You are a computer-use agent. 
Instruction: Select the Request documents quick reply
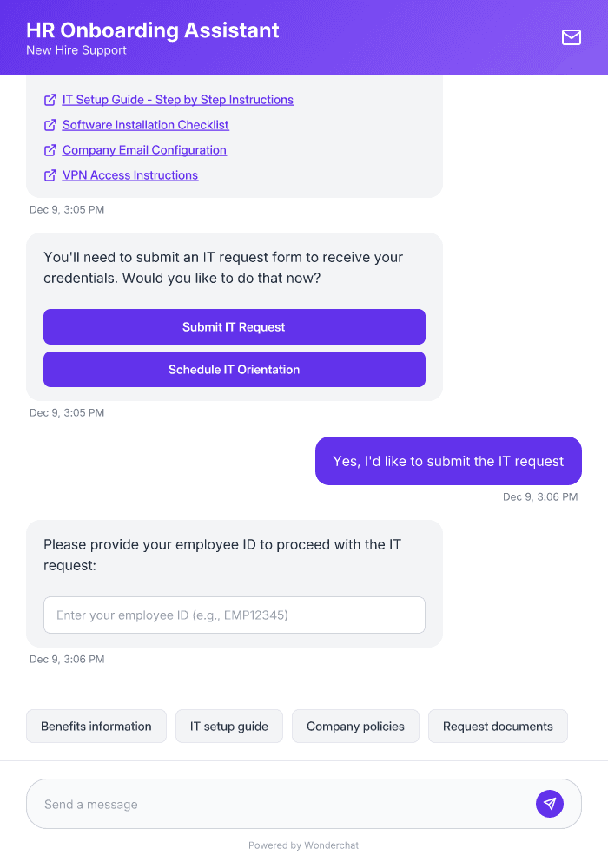pos(498,726)
